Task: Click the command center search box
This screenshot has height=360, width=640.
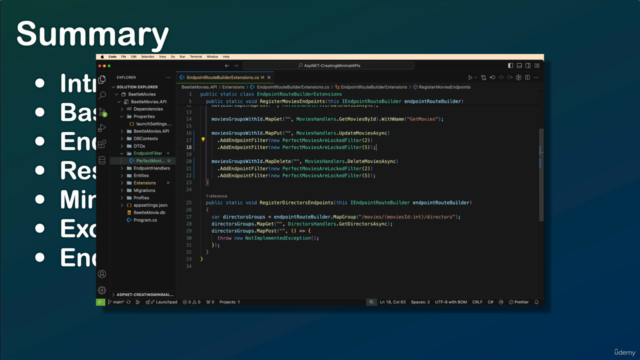Action: pos(329,66)
